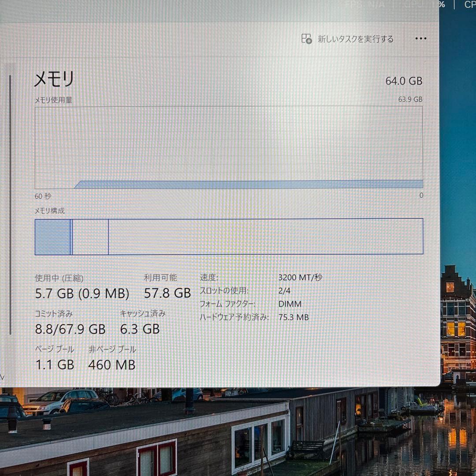Select the メモリ使用量 graph area
Viewport: 476px width, 476px height.
pyautogui.click(x=229, y=148)
